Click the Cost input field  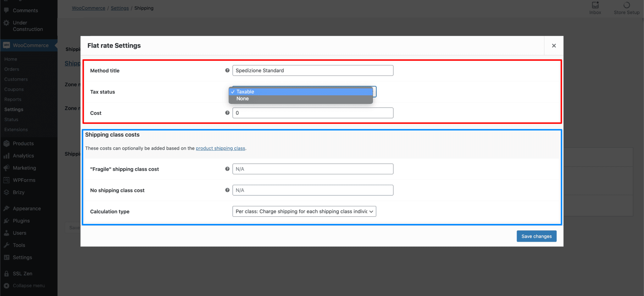point(313,113)
